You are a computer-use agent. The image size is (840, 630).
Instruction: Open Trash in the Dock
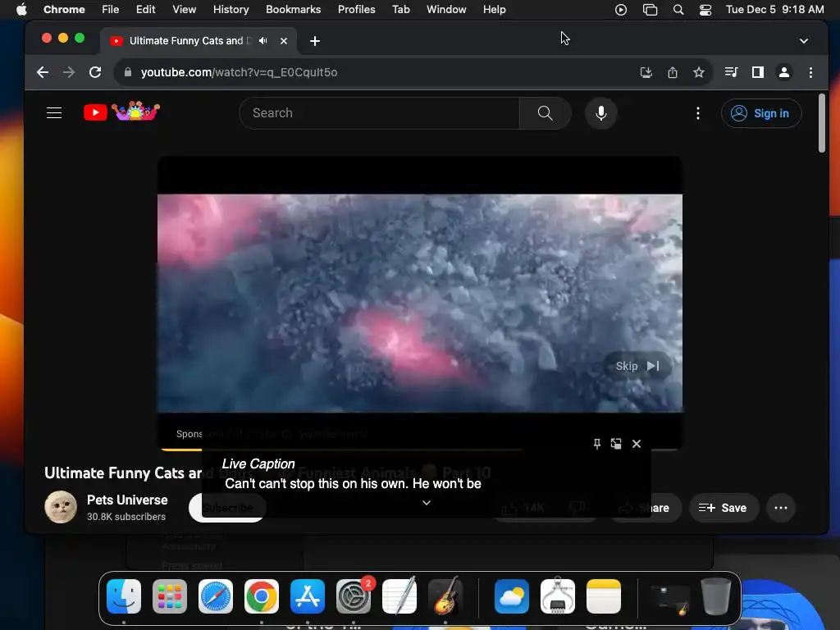pyautogui.click(x=716, y=596)
